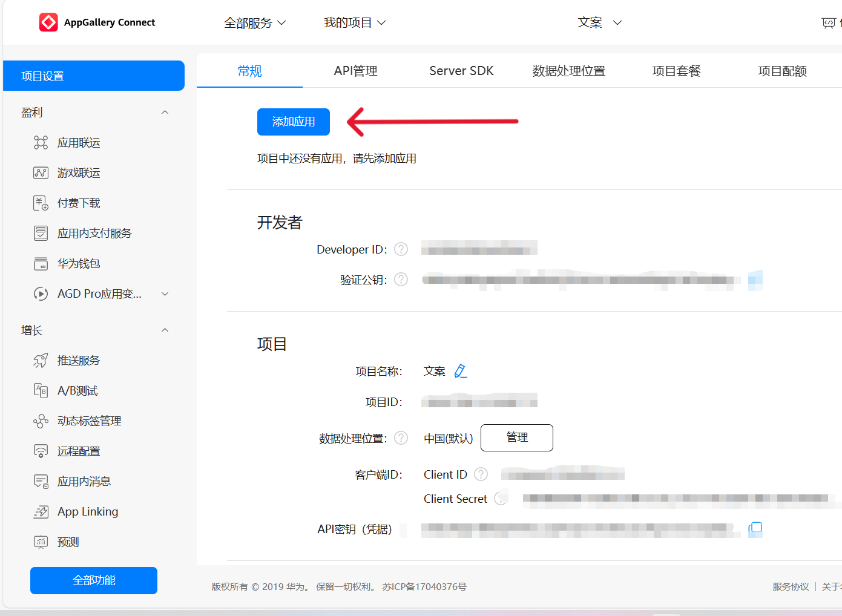The image size is (842, 616).
Task: Copy the 验证公钥 value icon
Action: tap(755, 280)
